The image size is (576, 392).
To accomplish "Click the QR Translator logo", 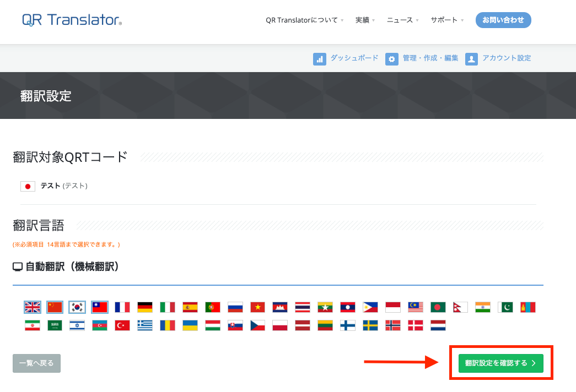I will point(72,20).
